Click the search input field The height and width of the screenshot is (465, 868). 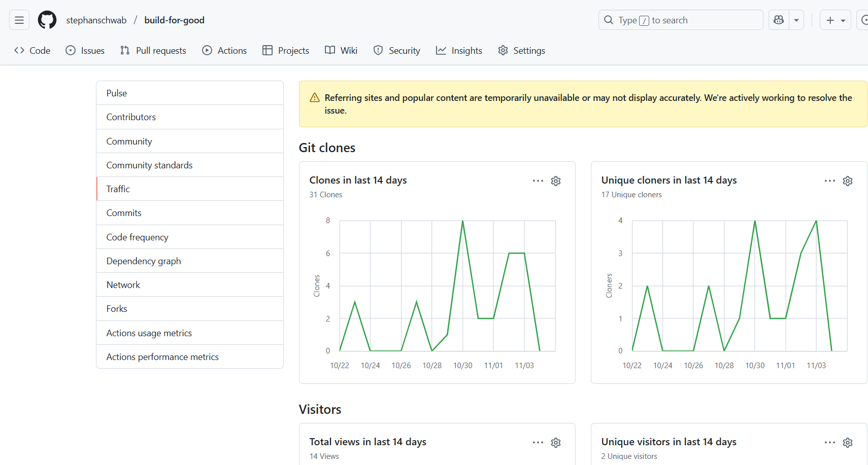click(x=680, y=20)
